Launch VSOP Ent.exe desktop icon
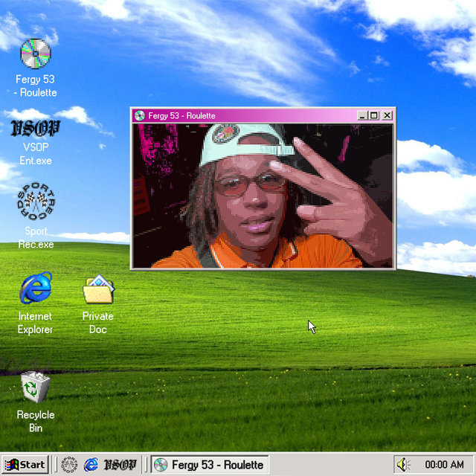This screenshot has height=476, width=476. [36, 129]
